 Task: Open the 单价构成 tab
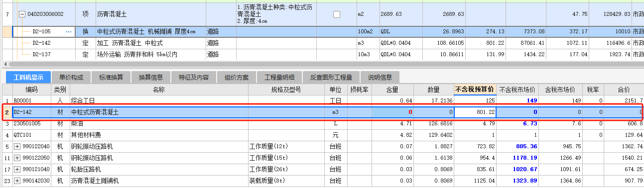[71, 78]
